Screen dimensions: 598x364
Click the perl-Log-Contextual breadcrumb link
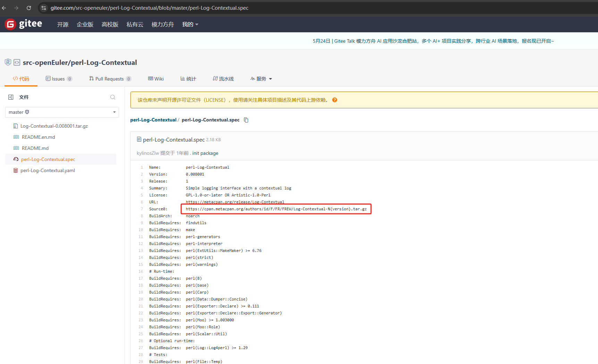click(x=153, y=120)
